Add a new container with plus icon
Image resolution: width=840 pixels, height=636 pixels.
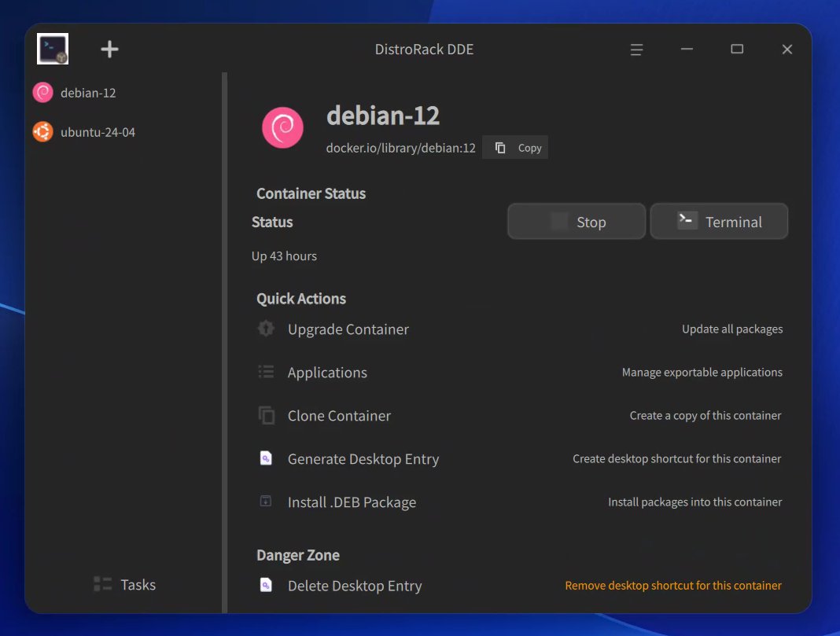click(109, 50)
